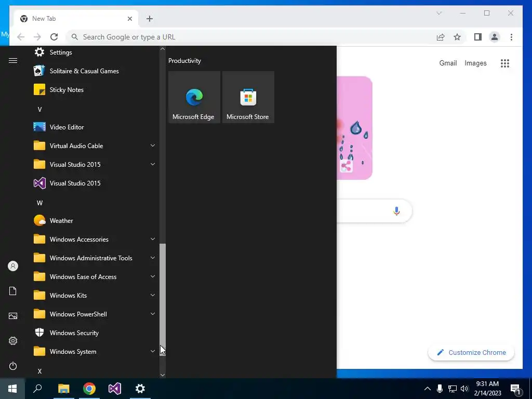Image resolution: width=532 pixels, height=399 pixels.
Task: Open the user account icon in Start sidebar
Action: [x=13, y=266]
